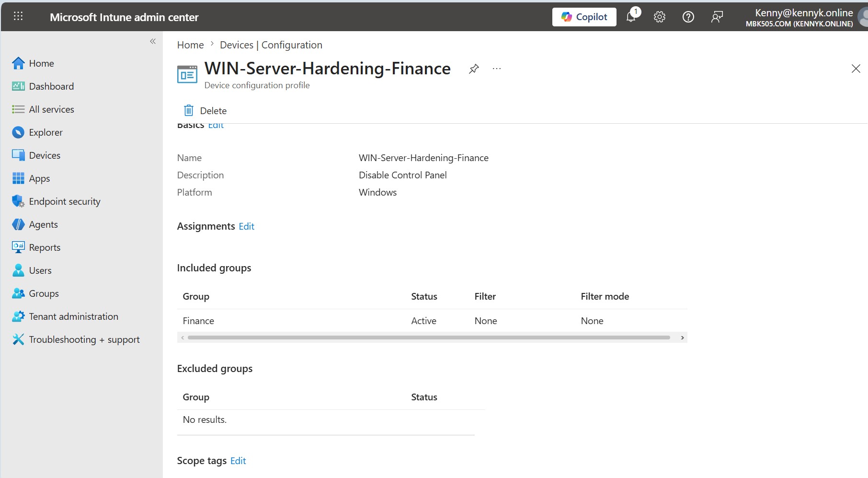View notifications bell icon
This screenshot has width=868, height=478.
tap(631, 17)
